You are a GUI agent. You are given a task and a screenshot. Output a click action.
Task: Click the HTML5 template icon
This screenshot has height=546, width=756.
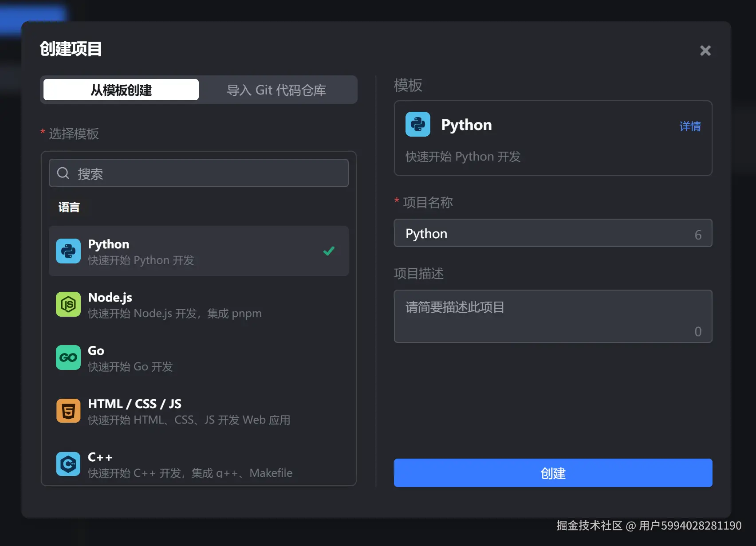[x=68, y=411]
